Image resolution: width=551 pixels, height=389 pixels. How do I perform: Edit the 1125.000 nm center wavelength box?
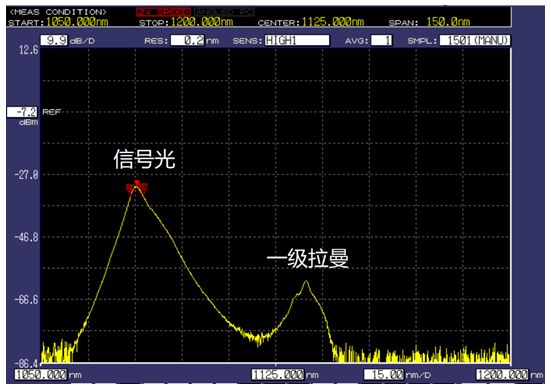pyautogui.click(x=278, y=375)
